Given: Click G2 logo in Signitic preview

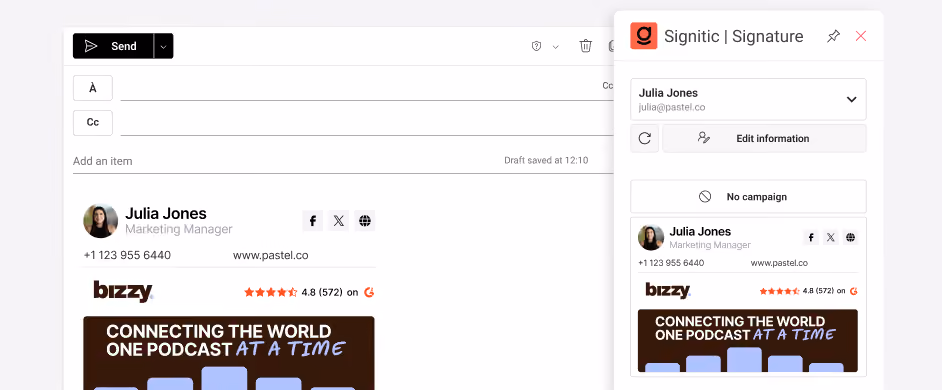Looking at the screenshot, I should (854, 291).
